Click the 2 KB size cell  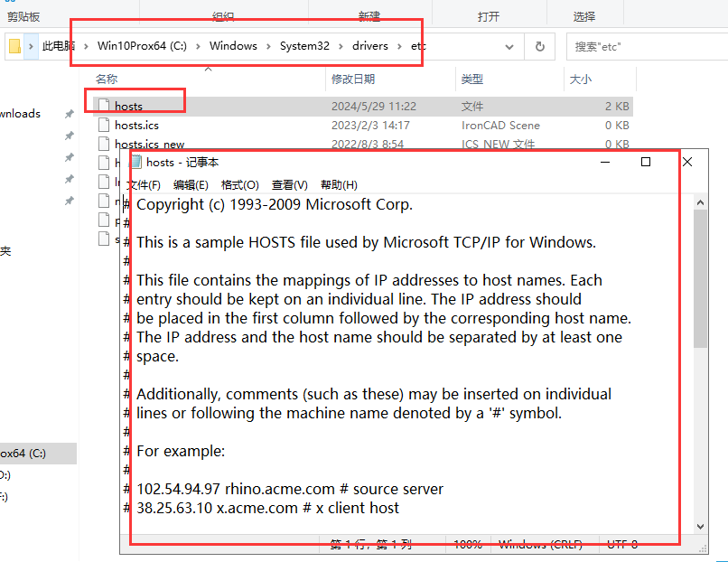coord(617,107)
